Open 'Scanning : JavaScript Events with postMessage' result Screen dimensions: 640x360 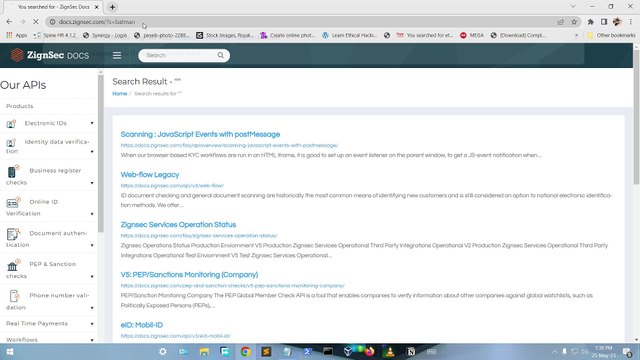[200, 134]
